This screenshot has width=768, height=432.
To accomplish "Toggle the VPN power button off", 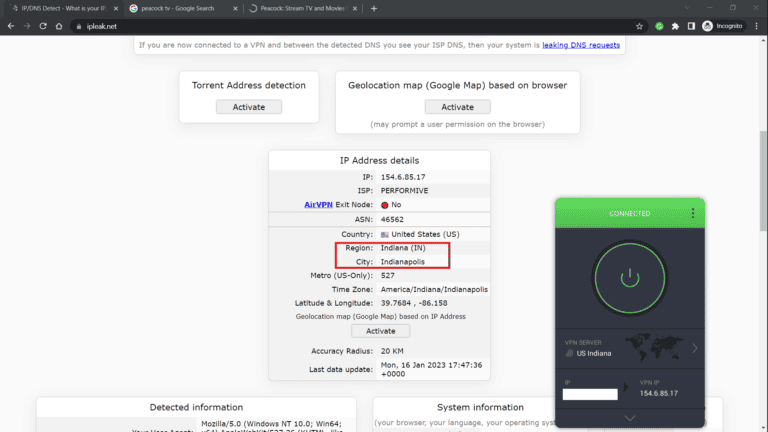I will [x=629, y=277].
